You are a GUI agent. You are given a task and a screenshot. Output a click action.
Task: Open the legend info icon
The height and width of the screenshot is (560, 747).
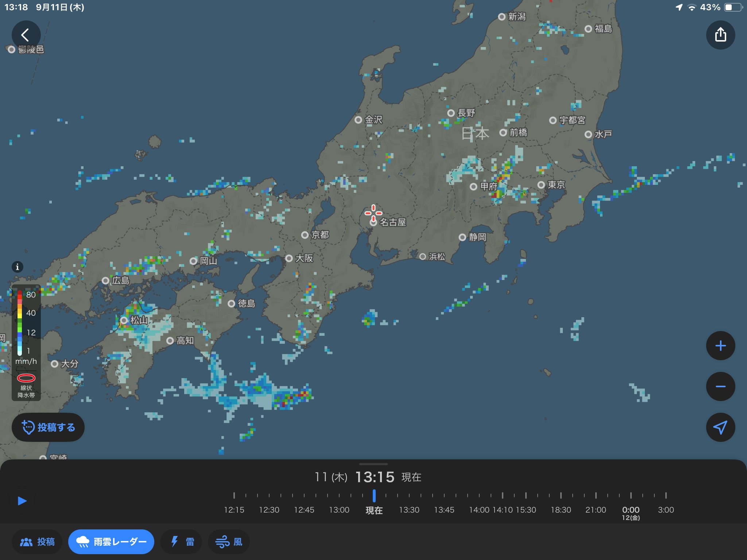coord(17,267)
